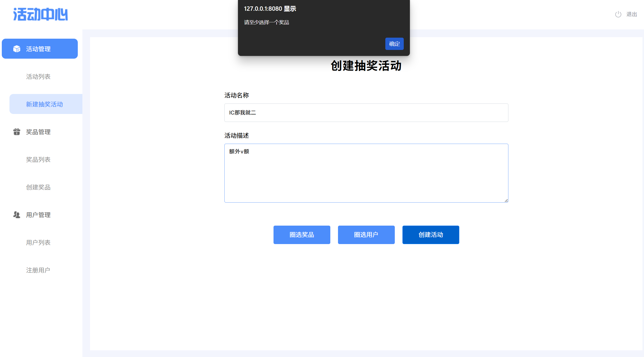Select 新建抽奖活动 menu item
The height and width of the screenshot is (357, 644).
(x=45, y=104)
